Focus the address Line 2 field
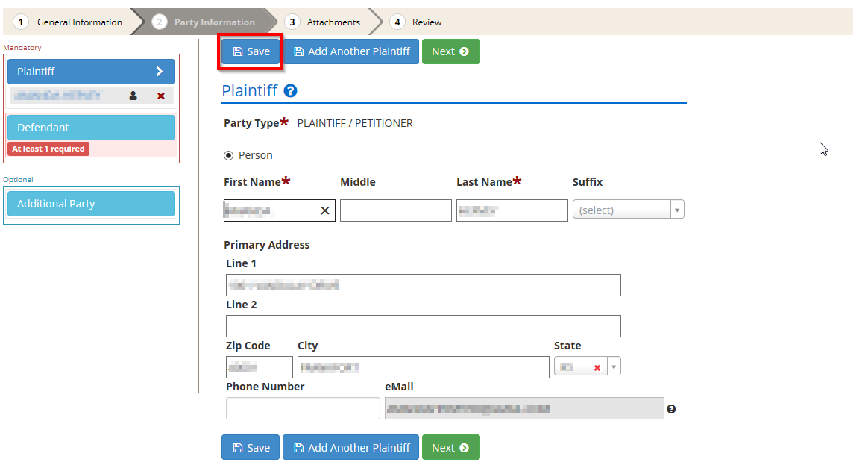The width and height of the screenshot is (868, 462). [423, 326]
